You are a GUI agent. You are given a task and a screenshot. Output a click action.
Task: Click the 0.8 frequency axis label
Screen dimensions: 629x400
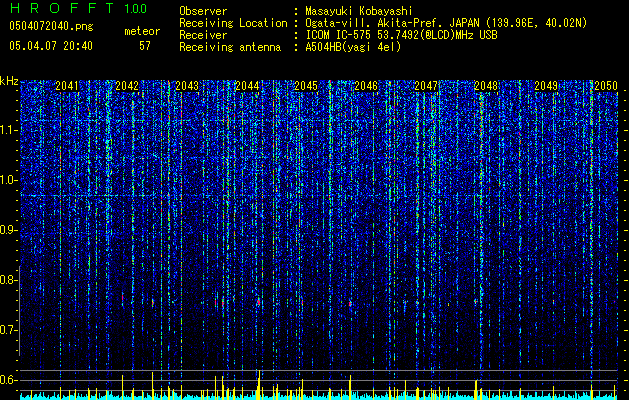[7, 280]
